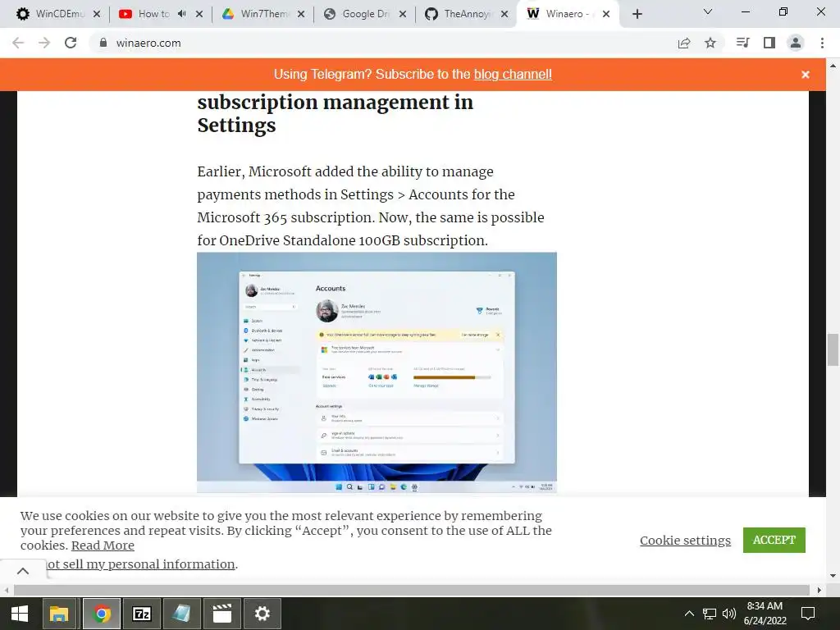Viewport: 840px width, 630px height.
Task: Reload the winaero.com page
Action: coord(71,43)
